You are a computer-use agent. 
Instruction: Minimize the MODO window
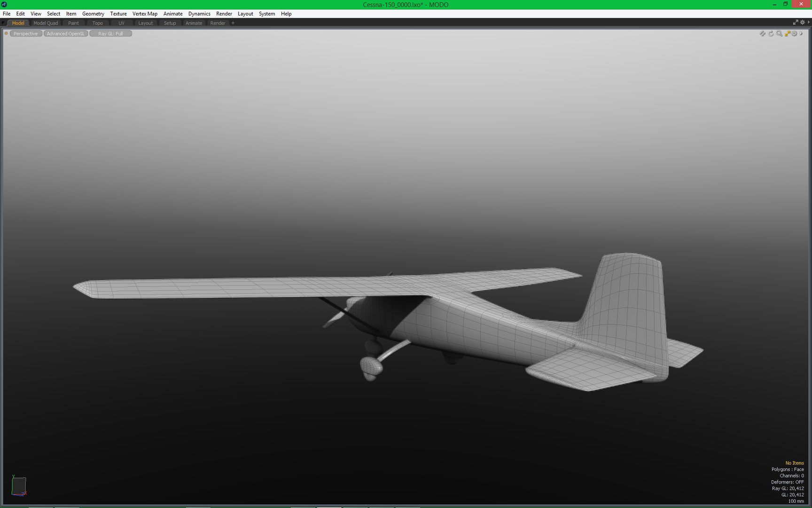[774, 4]
